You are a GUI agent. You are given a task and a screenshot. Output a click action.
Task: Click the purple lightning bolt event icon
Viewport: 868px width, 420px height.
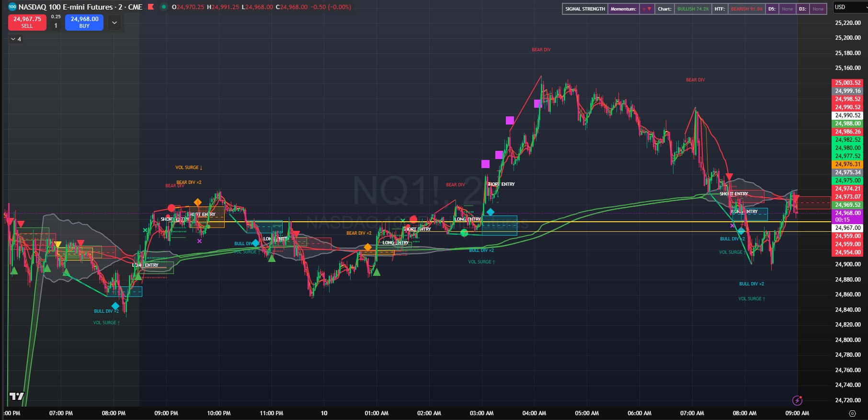(x=797, y=400)
